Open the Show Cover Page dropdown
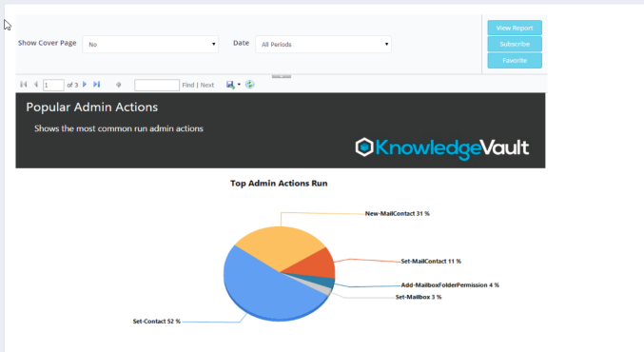This screenshot has width=644, height=352. click(x=150, y=45)
